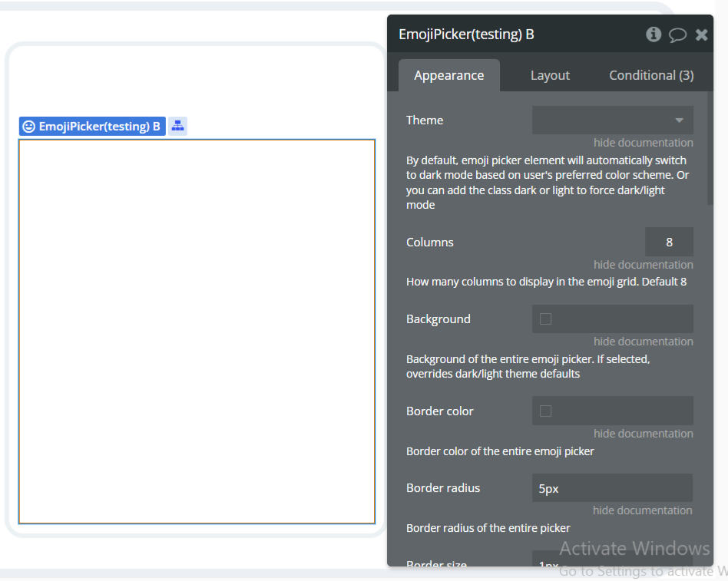
Task: Pick a Background color swatch
Action: pyautogui.click(x=545, y=319)
